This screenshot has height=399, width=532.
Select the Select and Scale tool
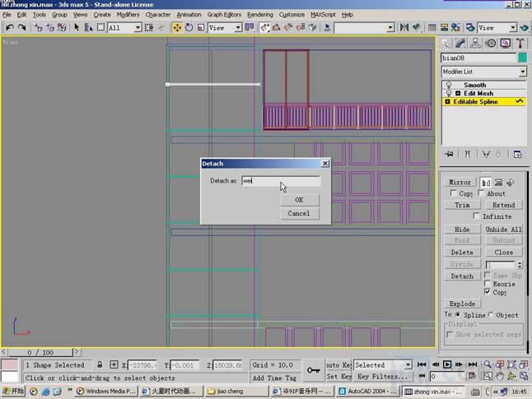pos(200,27)
